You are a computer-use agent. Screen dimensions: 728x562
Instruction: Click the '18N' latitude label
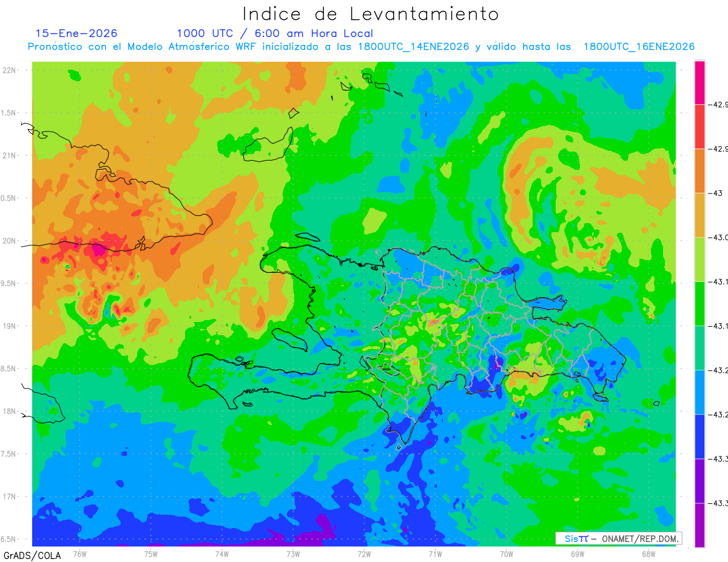(10, 411)
